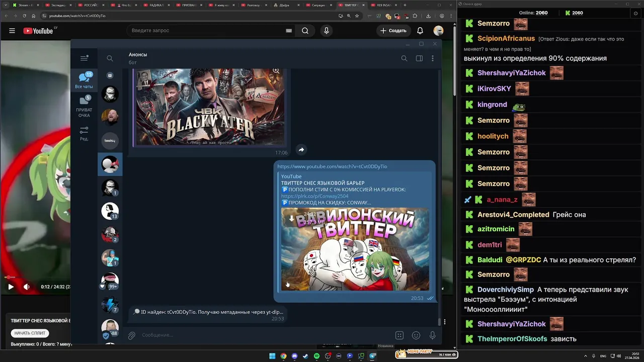Open clock and date 20:53 panel
Viewport: 644px width, 362px height.
631,356
